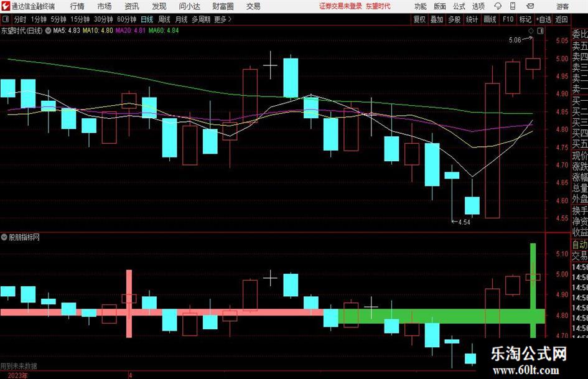
Task: Add stock via +自选 button
Action: click(543, 19)
